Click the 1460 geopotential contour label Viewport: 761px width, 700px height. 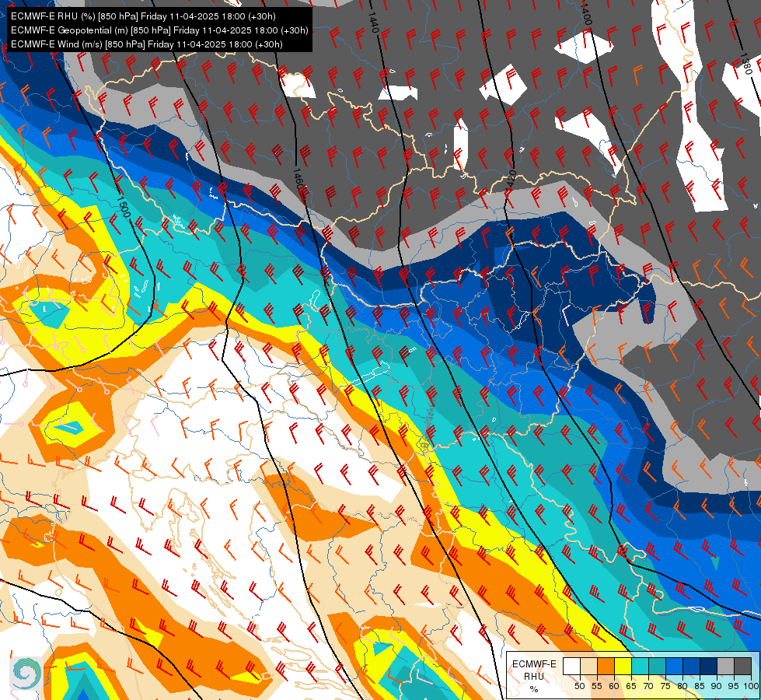[x=298, y=179]
